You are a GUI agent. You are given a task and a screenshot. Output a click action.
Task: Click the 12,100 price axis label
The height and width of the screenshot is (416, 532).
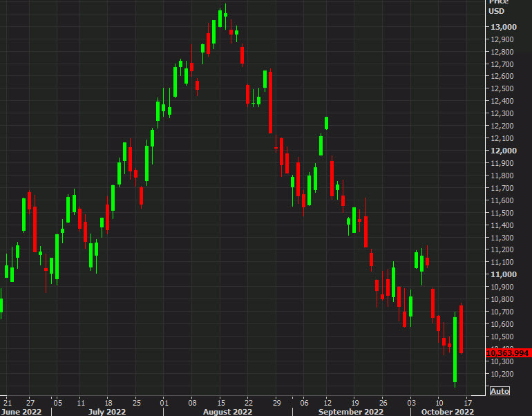click(x=502, y=138)
